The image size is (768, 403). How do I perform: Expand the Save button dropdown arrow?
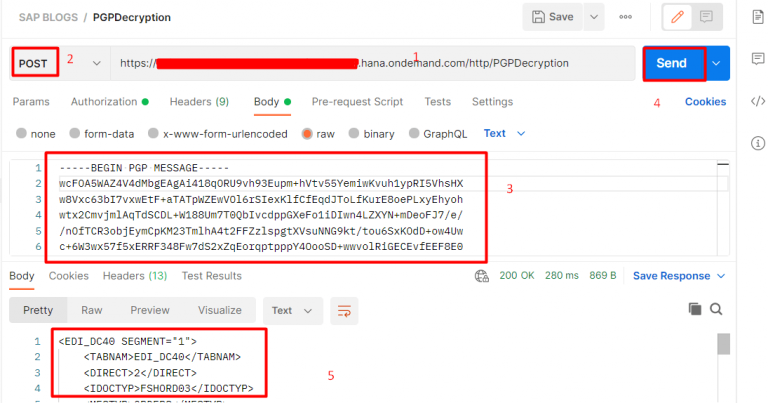594,17
